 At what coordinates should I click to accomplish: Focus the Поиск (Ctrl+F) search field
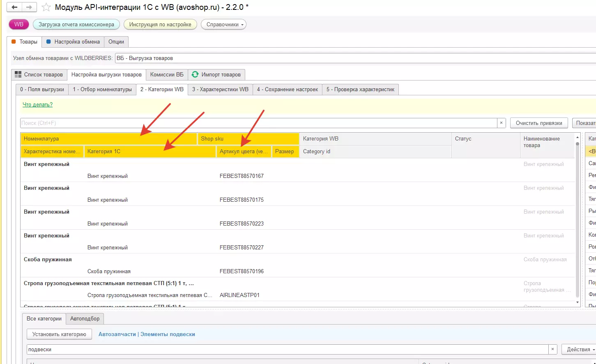[259, 123]
